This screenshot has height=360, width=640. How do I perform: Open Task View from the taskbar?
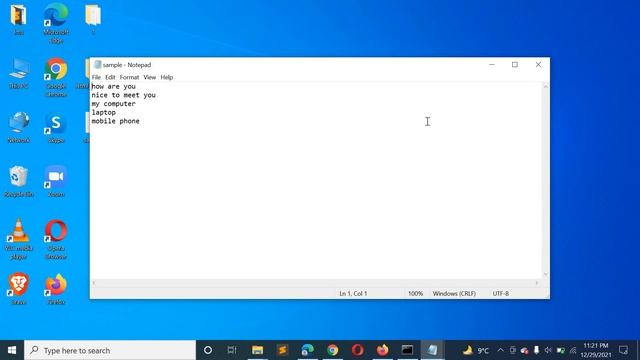pos(232,350)
